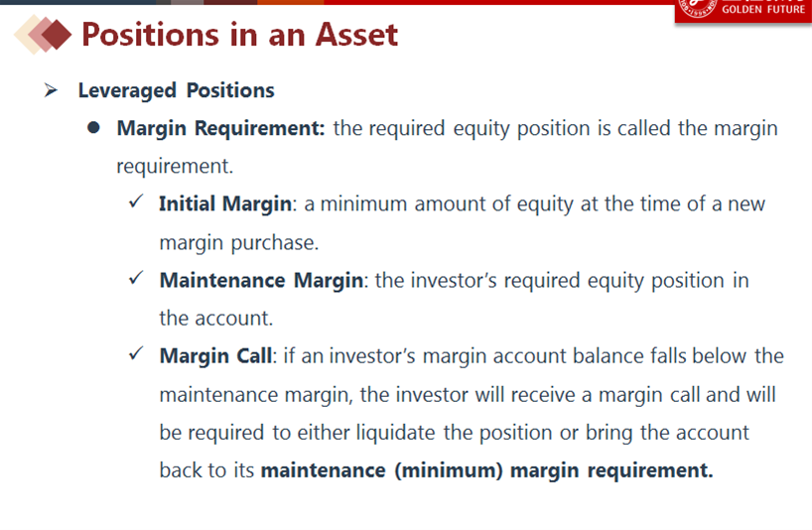Select the 'Positions in an Asset' title
The height and width of the screenshot is (530, 812).
(x=239, y=35)
